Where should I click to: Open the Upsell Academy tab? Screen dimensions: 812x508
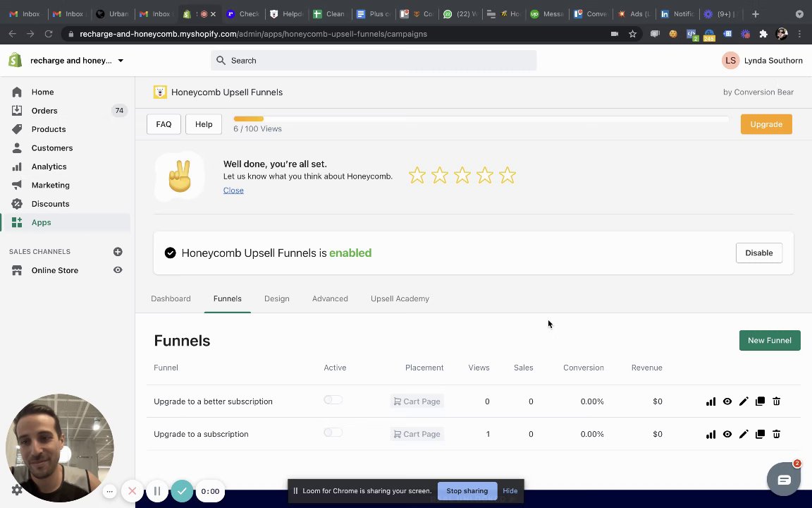click(x=400, y=298)
